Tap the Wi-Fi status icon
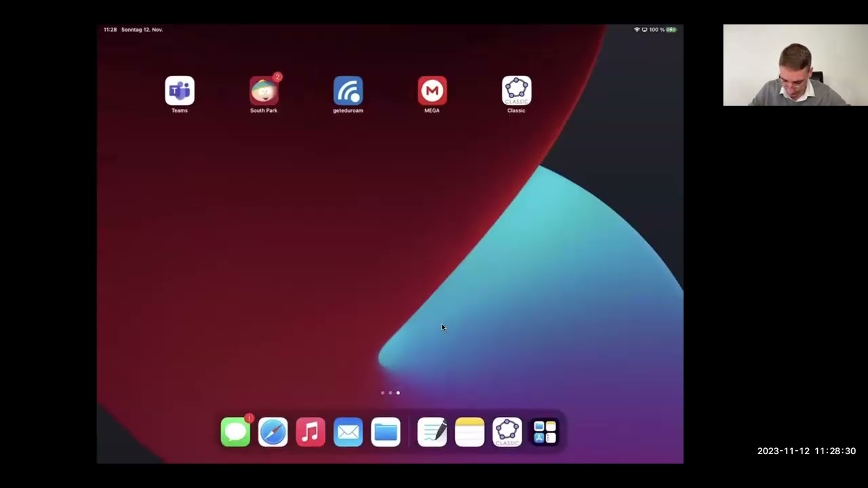Viewport: 868px width, 488px height. coord(637,30)
